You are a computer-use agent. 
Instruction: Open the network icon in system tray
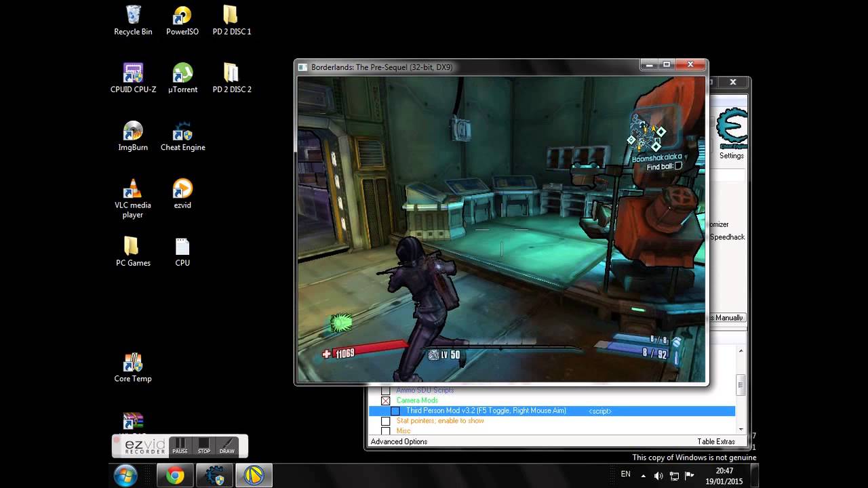click(x=674, y=476)
